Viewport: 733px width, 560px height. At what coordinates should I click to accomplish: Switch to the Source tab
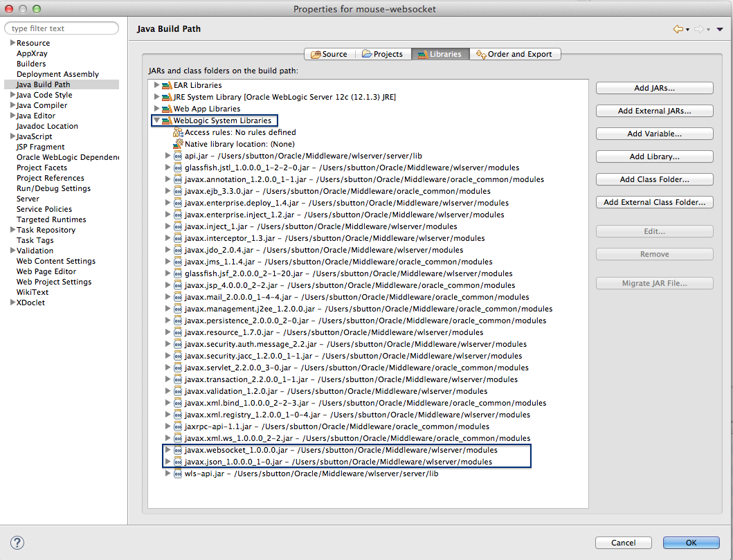point(329,54)
